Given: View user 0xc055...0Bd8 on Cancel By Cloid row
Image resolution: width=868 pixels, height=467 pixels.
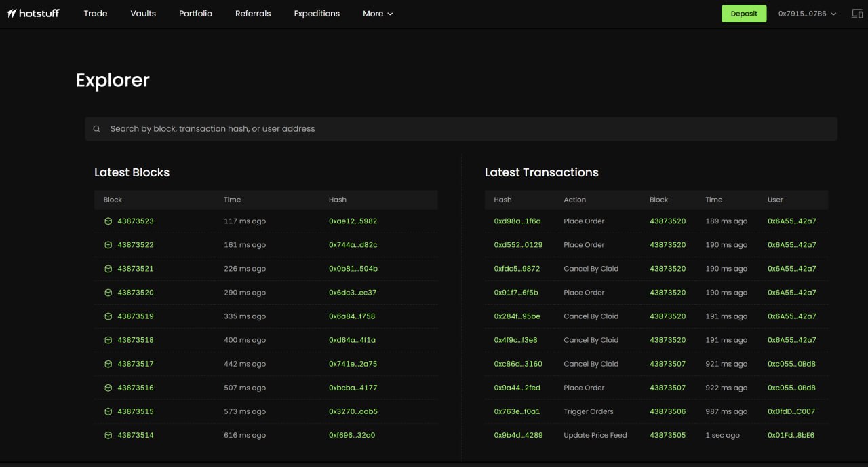Looking at the screenshot, I should (791, 364).
